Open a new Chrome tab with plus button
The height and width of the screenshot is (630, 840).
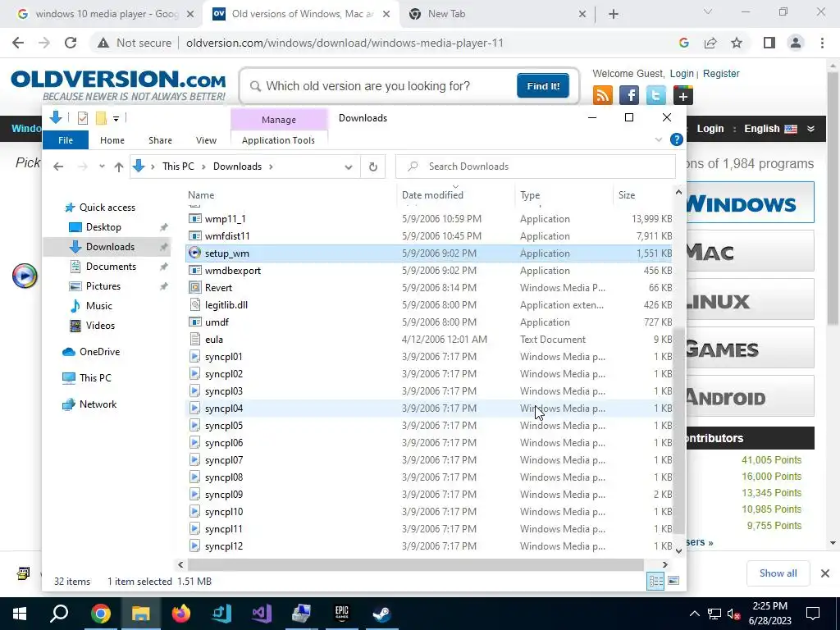tap(614, 14)
